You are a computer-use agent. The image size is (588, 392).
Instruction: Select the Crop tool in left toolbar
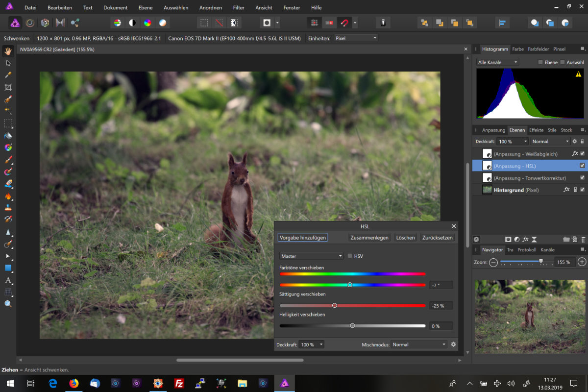click(x=8, y=87)
